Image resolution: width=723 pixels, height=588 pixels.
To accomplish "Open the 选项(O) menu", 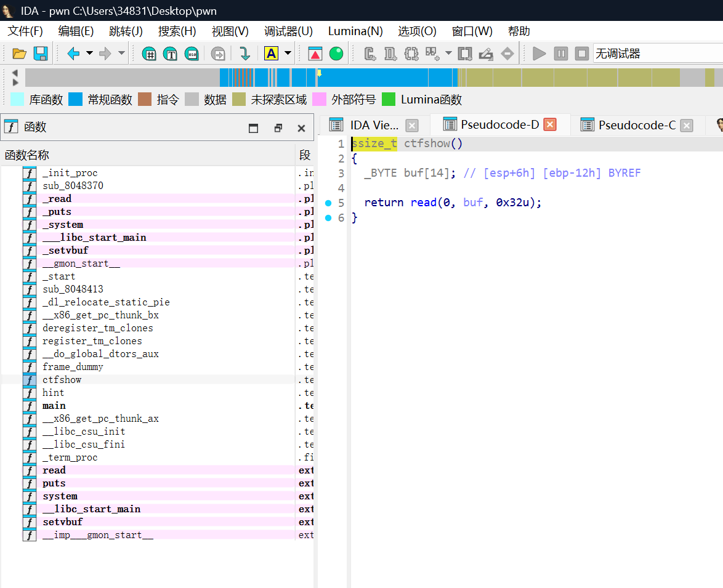I will (x=417, y=31).
